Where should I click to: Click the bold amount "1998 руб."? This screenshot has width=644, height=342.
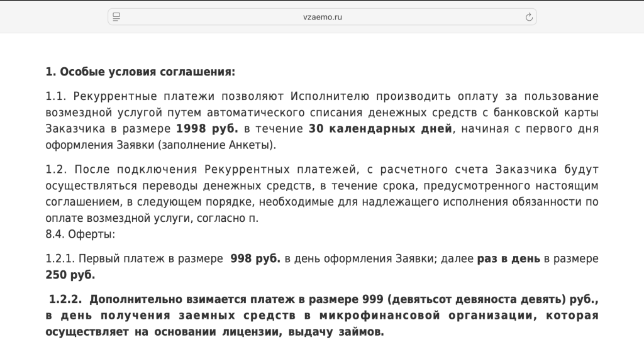207,129
